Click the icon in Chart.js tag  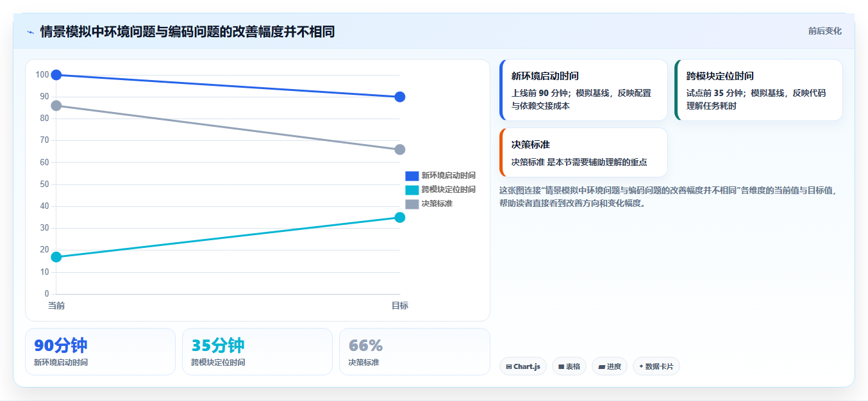click(x=509, y=367)
